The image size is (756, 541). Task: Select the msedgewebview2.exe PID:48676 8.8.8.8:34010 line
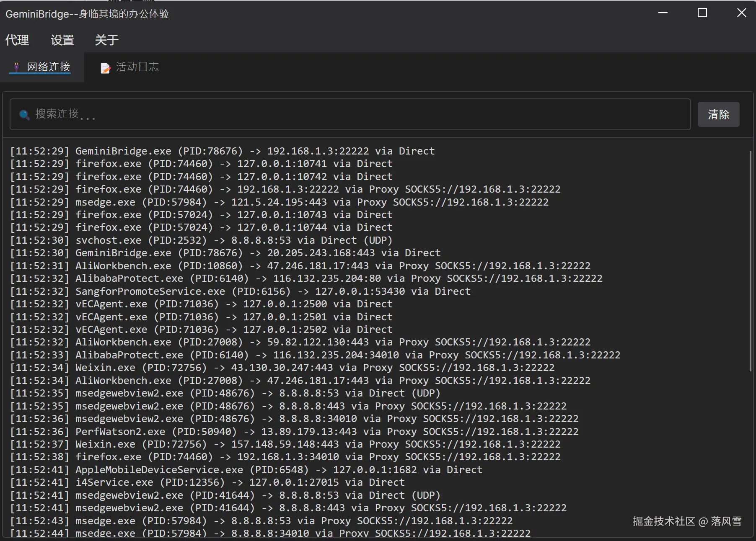pyautogui.click(x=294, y=419)
